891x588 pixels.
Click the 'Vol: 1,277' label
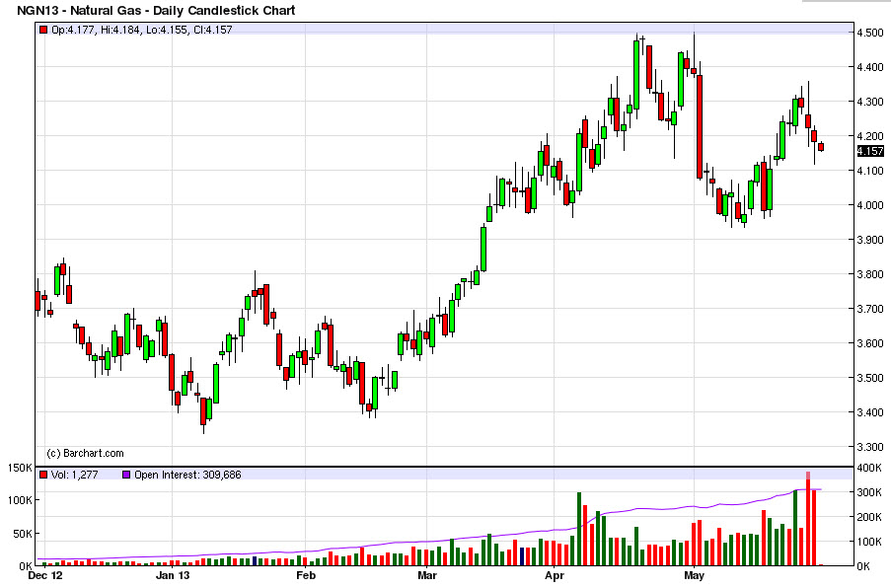click(x=74, y=475)
